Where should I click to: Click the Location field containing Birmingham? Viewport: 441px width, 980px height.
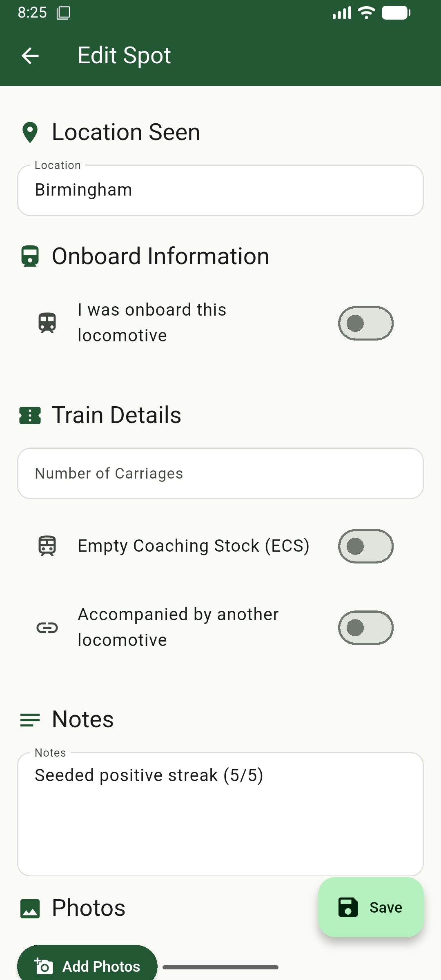220,190
